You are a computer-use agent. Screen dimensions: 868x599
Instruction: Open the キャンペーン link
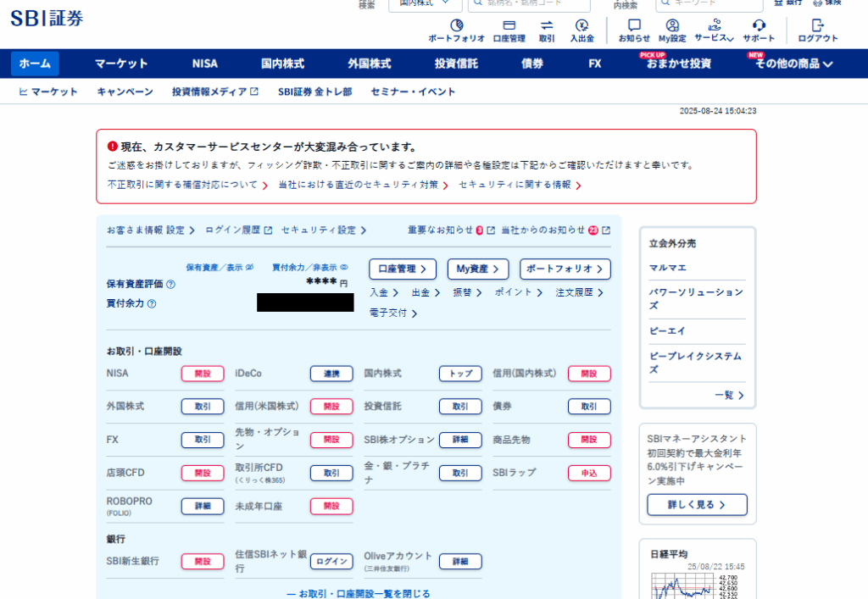pyautogui.click(x=125, y=92)
